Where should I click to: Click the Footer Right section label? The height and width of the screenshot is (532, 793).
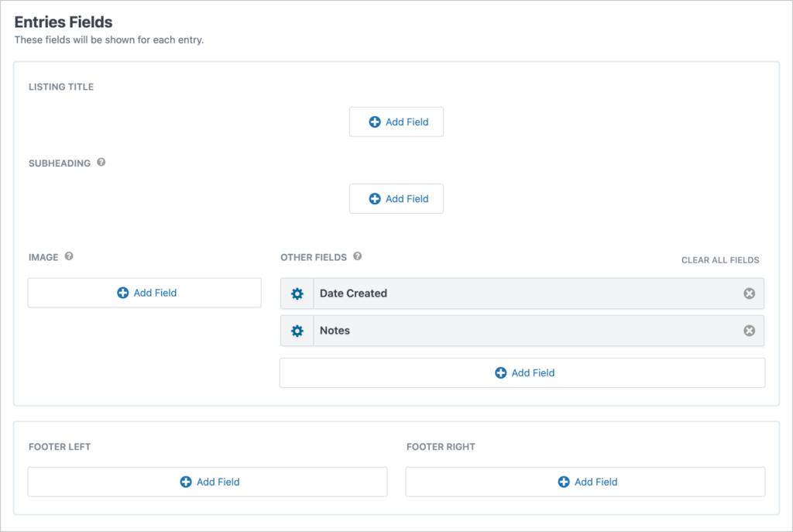[x=441, y=447]
